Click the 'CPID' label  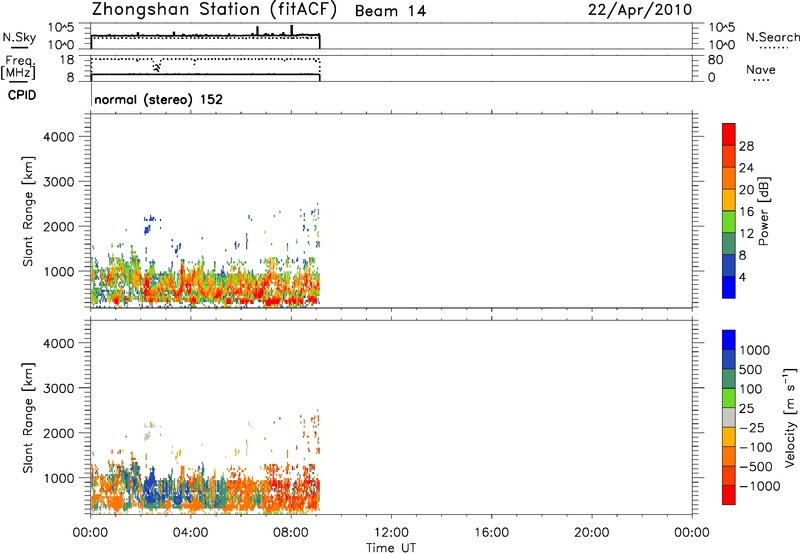tap(22, 95)
